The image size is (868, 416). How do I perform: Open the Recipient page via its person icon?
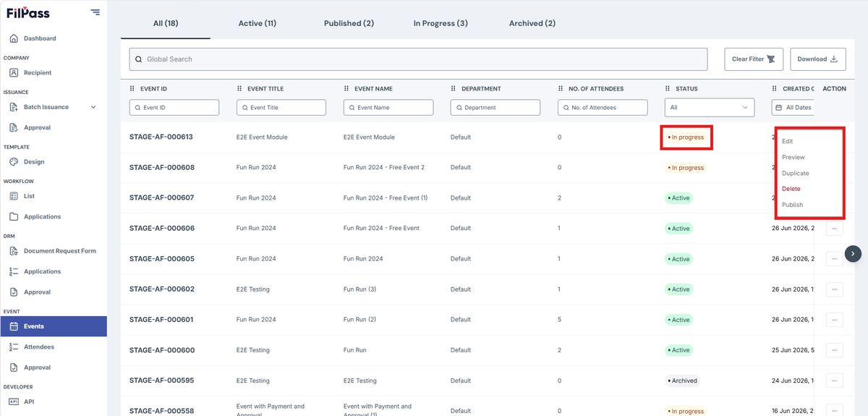[14, 72]
